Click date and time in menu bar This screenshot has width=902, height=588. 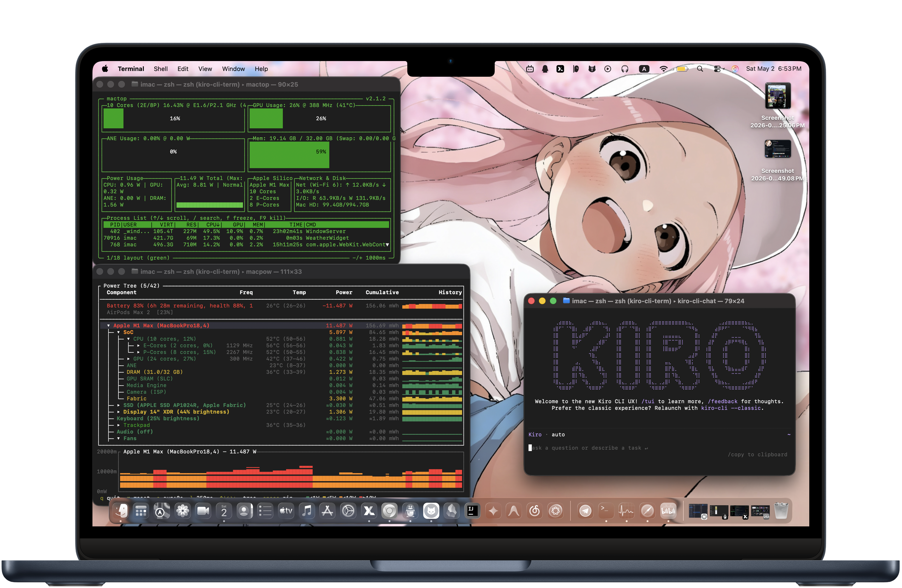[x=773, y=69]
